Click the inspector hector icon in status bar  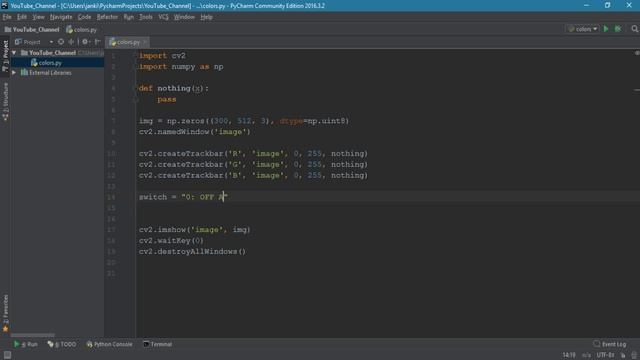pos(634,355)
